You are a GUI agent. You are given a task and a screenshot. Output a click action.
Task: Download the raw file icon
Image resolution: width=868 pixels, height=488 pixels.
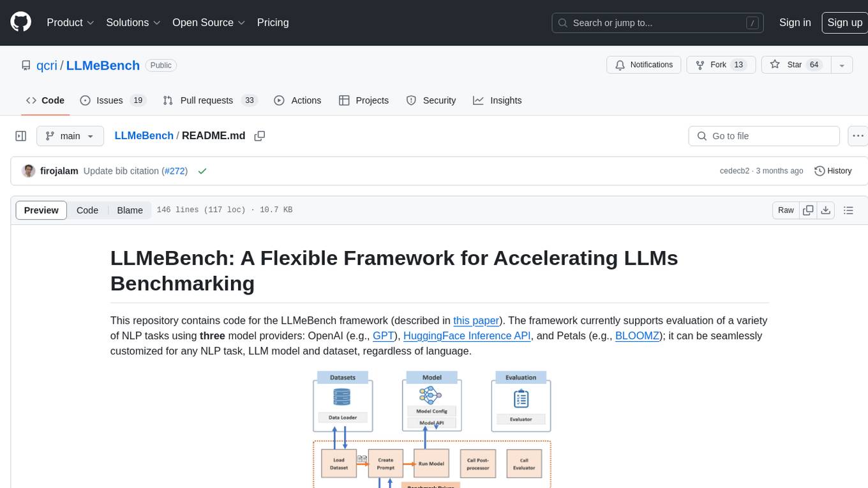[x=825, y=210]
